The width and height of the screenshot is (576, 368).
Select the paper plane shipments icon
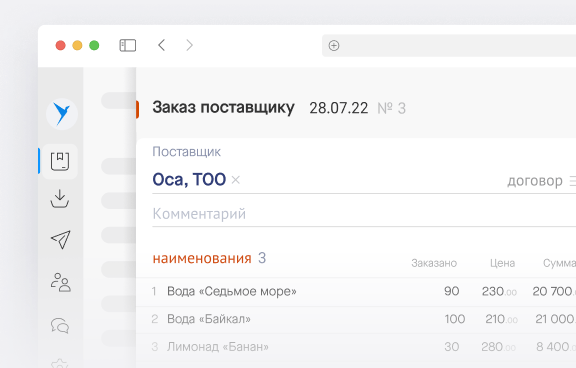click(61, 240)
